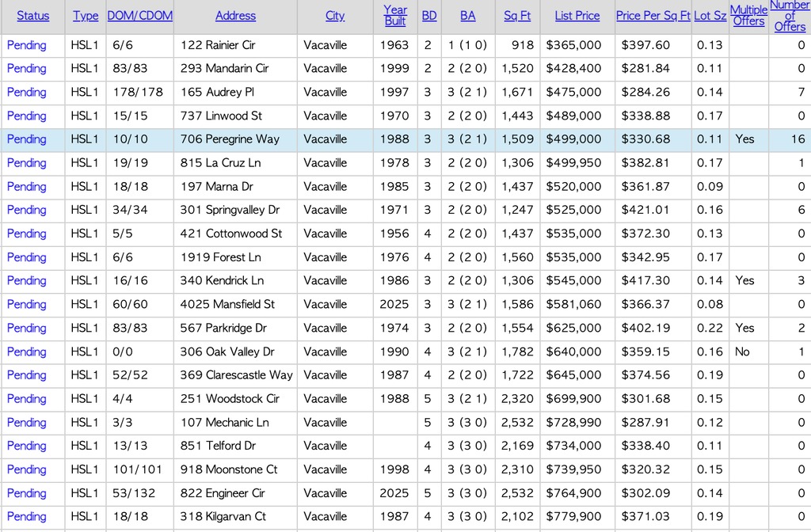Open Pending link for 706 Peregrine Way

click(x=27, y=139)
